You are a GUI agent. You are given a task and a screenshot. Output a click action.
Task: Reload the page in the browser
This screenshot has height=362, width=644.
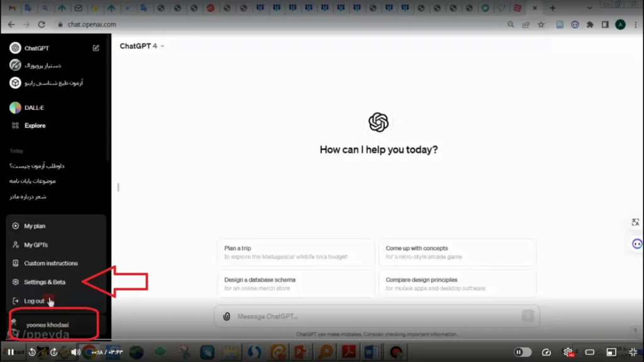click(x=42, y=25)
